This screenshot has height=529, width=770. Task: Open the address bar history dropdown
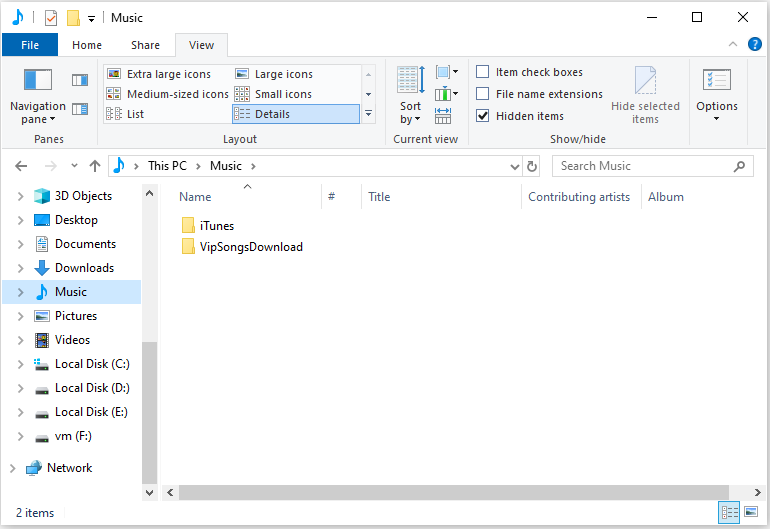pos(515,167)
